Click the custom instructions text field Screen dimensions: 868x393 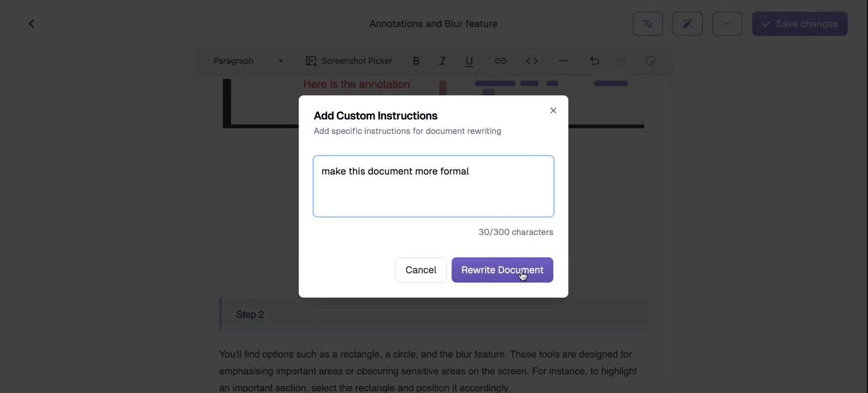(433, 186)
